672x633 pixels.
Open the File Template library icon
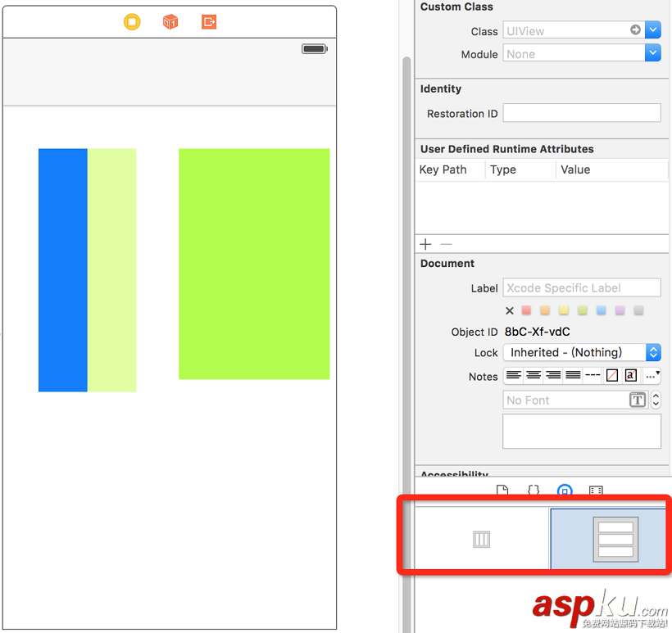(502, 491)
